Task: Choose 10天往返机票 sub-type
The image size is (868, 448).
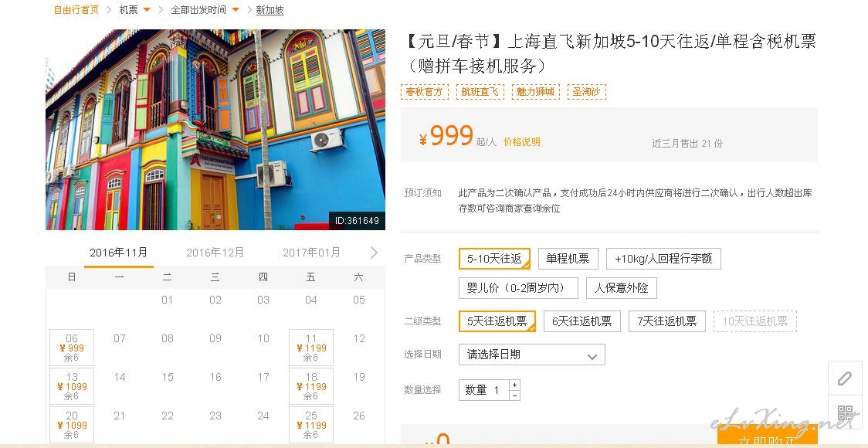Action: coord(755,321)
